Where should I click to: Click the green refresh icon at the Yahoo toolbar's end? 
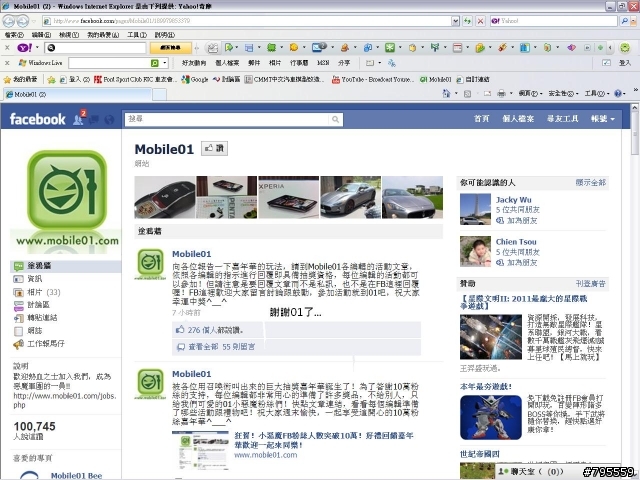click(625, 48)
